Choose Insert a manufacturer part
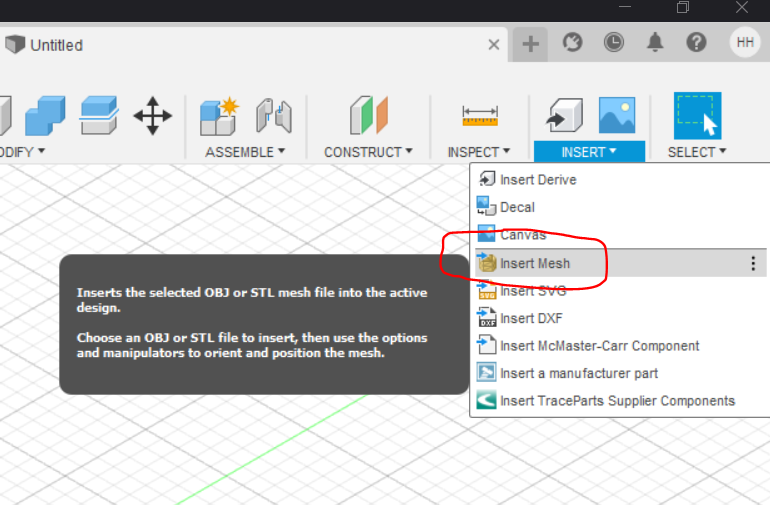Image resolution: width=770 pixels, height=505 pixels. pyautogui.click(x=621, y=373)
